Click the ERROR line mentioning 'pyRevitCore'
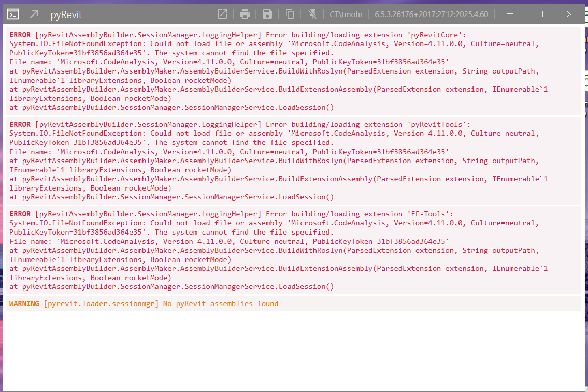 point(238,35)
